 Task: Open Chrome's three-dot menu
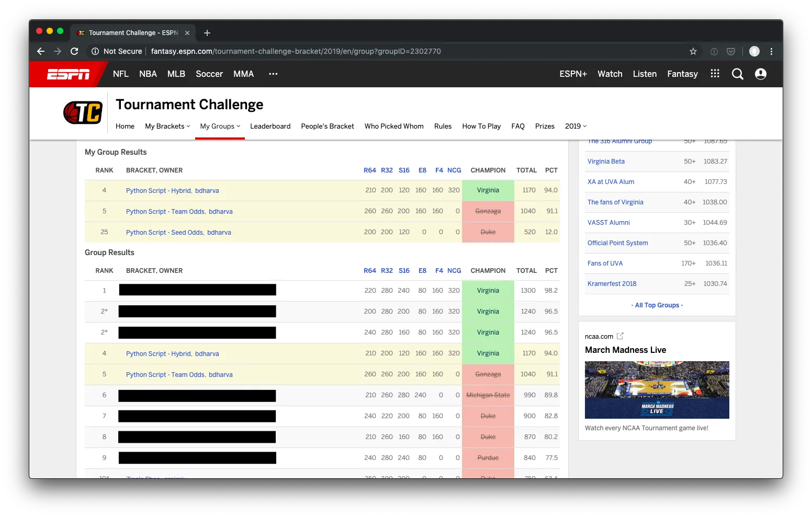point(771,51)
